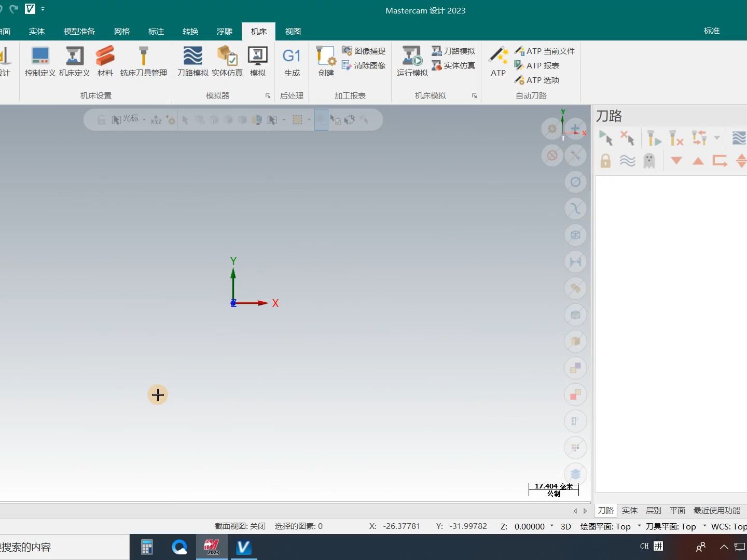The image size is (747, 560).
Task: Click G1 生成 post-process icon
Action: point(292,62)
